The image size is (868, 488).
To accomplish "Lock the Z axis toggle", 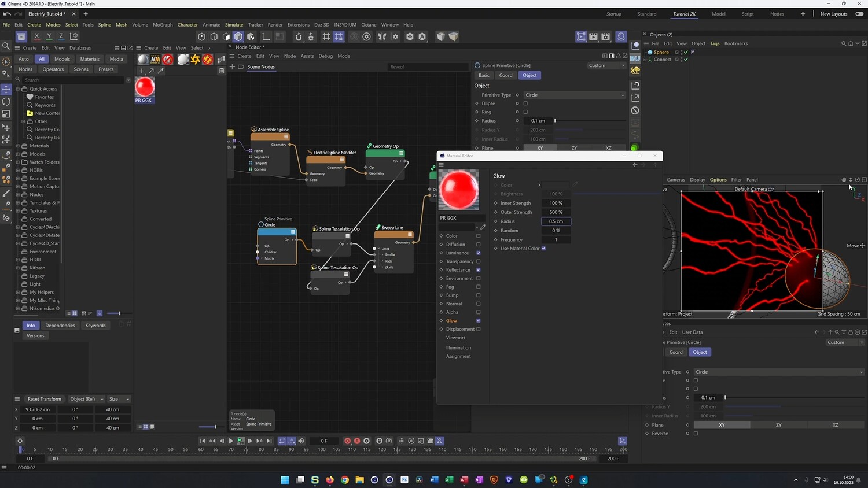I will (61, 36).
